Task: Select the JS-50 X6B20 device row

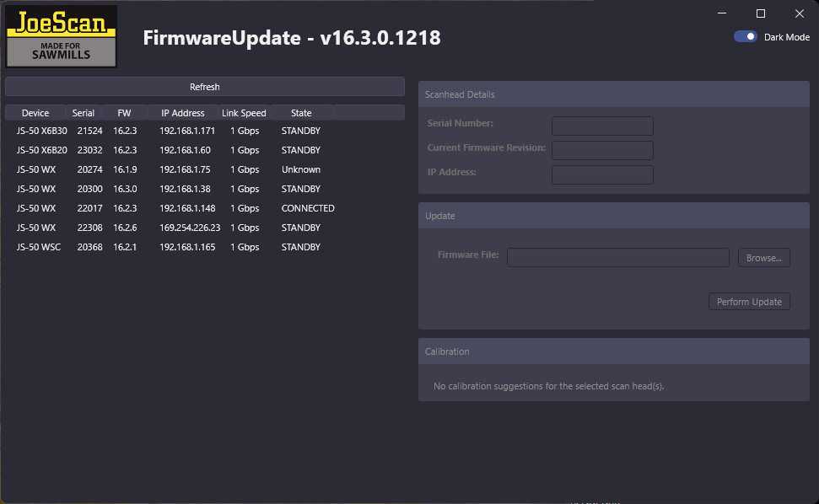Action: (205, 150)
